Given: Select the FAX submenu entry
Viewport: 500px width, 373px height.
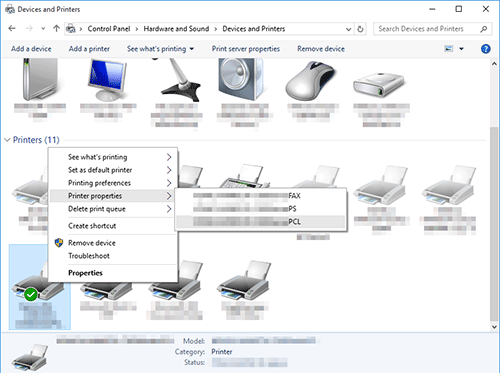Looking at the screenshot, I should tap(261, 196).
